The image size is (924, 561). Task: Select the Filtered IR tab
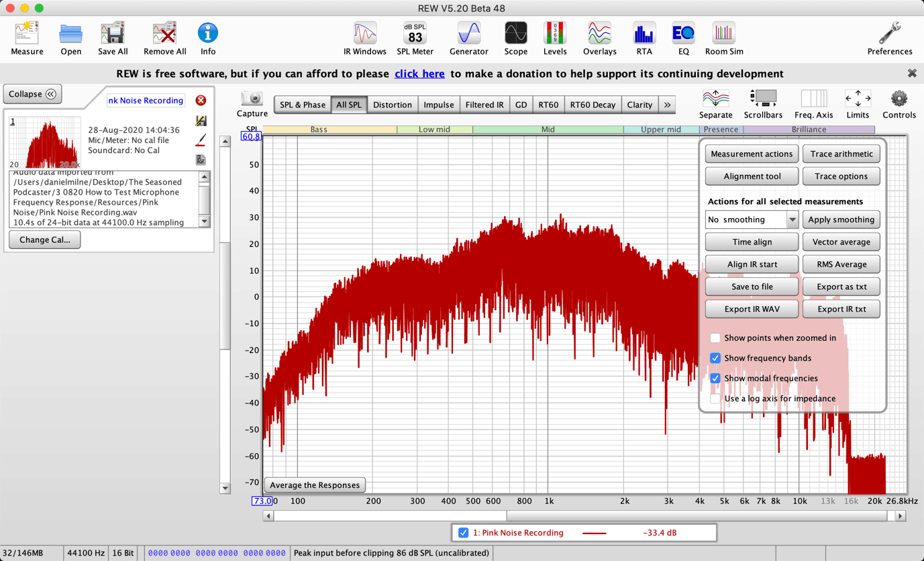click(484, 105)
